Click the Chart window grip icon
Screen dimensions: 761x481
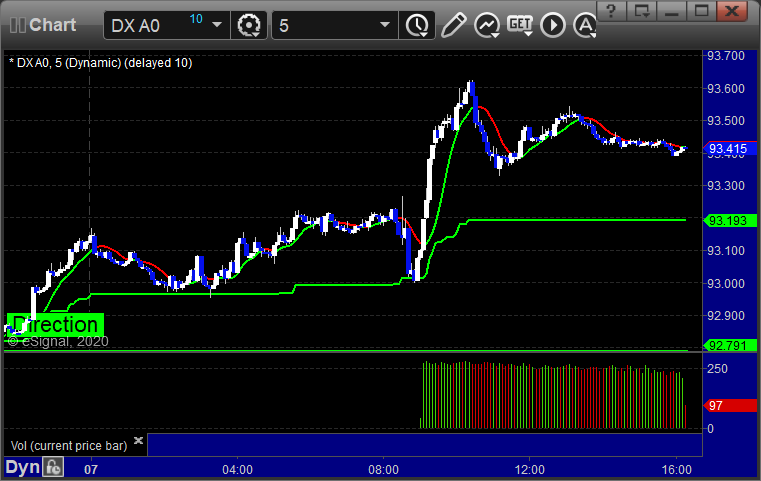coord(17,25)
